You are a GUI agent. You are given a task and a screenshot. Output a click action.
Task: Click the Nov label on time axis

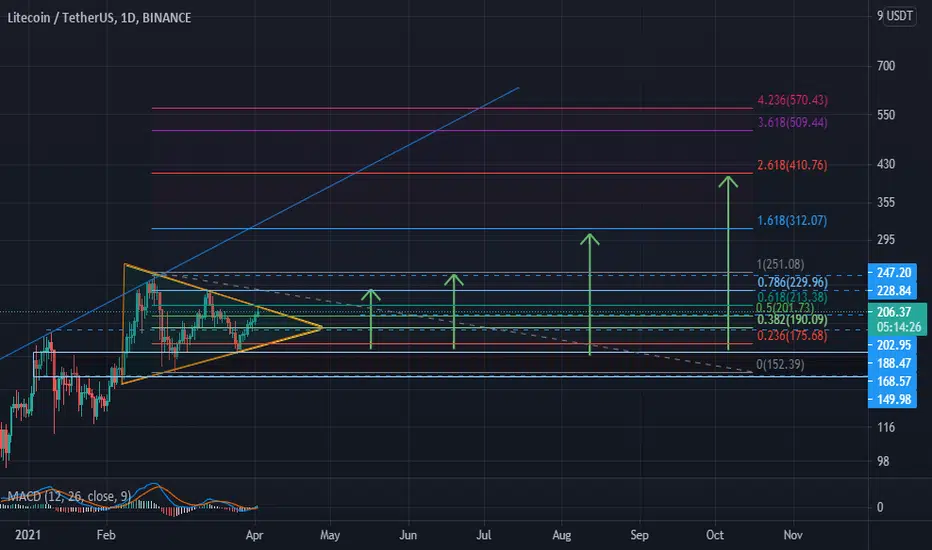click(x=793, y=535)
